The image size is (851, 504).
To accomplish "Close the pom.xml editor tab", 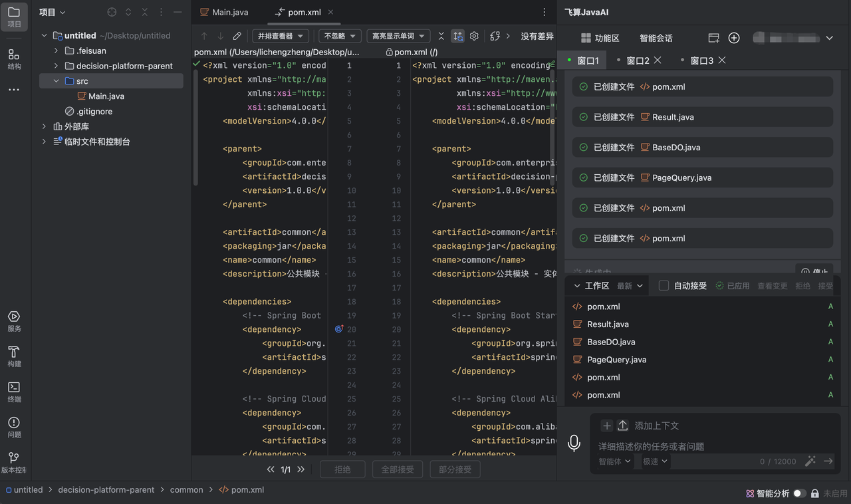I will (x=331, y=12).
